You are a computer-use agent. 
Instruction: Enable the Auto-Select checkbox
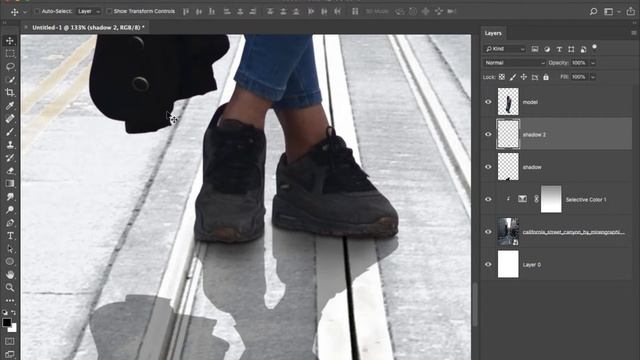point(37,11)
